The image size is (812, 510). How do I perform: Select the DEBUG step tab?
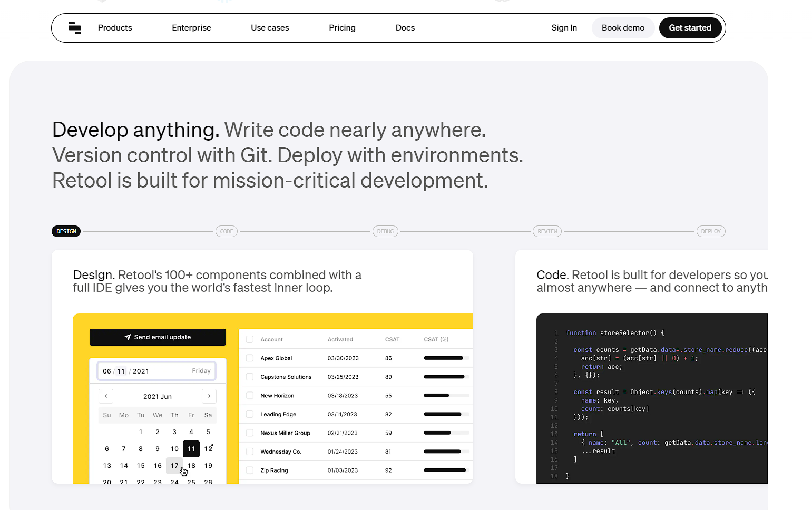pos(385,231)
